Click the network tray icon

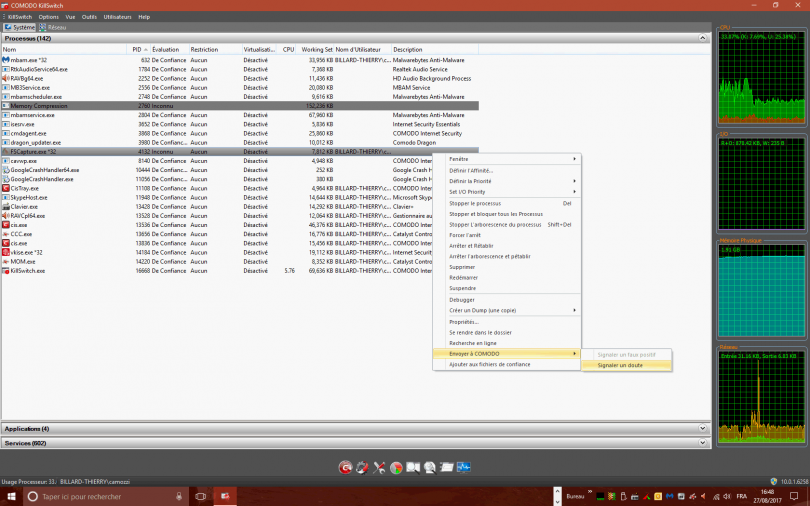716,497
